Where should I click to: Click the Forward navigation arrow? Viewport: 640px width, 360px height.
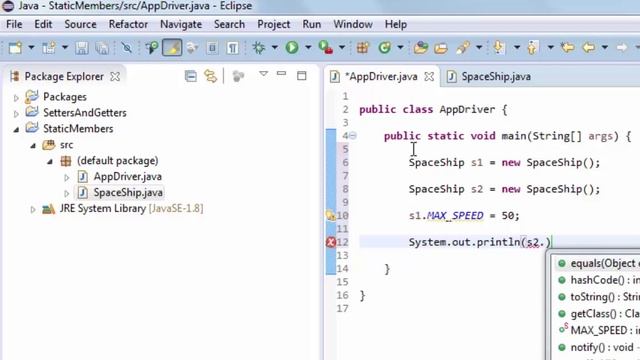pyautogui.click(x=622, y=48)
